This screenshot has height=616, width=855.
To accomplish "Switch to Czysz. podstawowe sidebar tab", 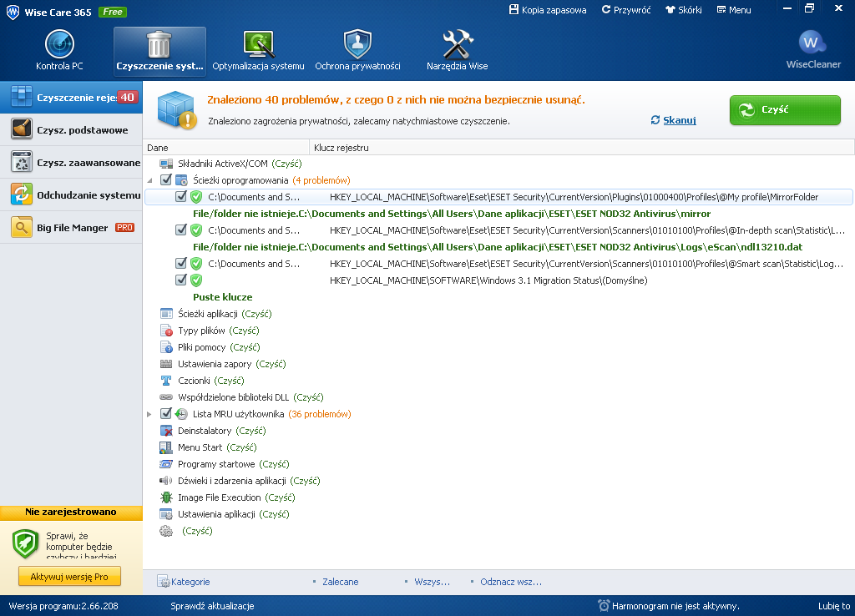I will [71, 129].
